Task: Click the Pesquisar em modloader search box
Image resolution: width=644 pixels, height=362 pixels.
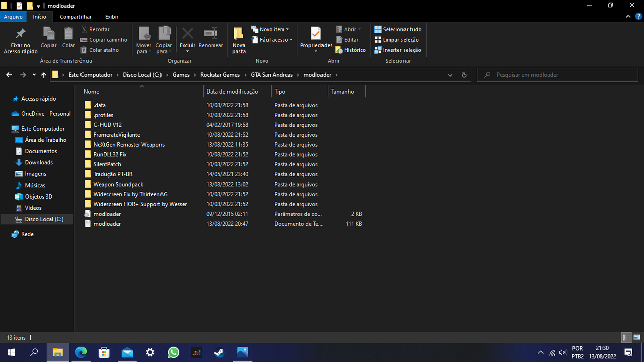Action: (557, 75)
